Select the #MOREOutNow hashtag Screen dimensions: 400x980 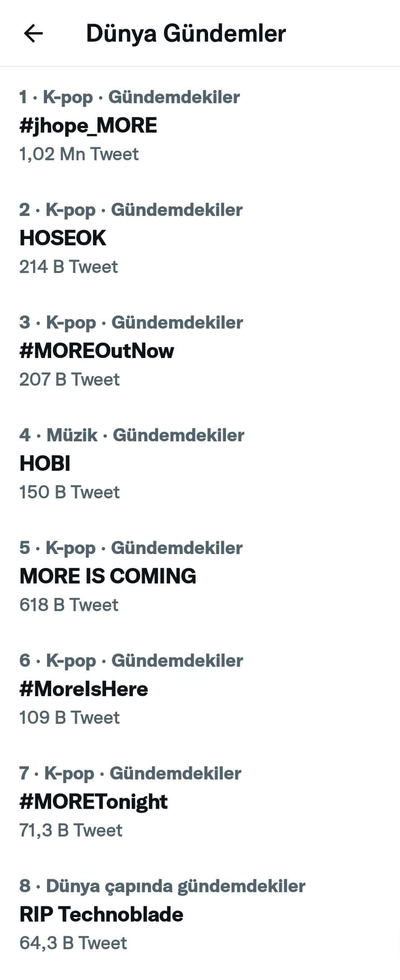click(x=97, y=351)
